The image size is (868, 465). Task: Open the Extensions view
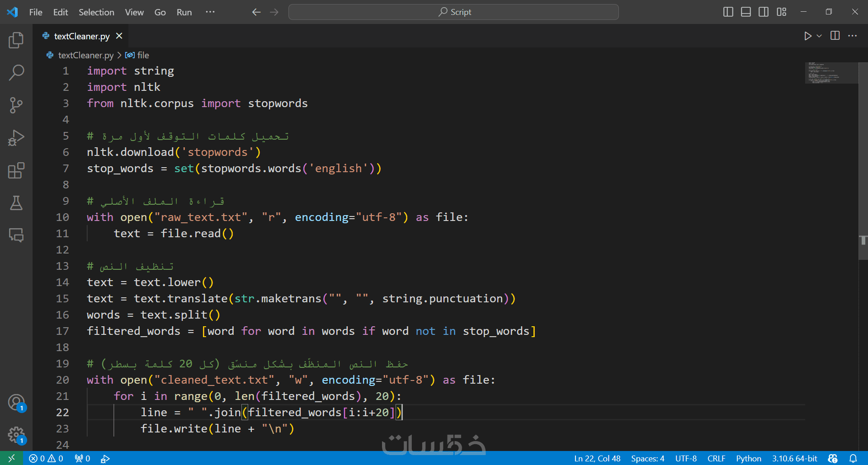[16, 170]
